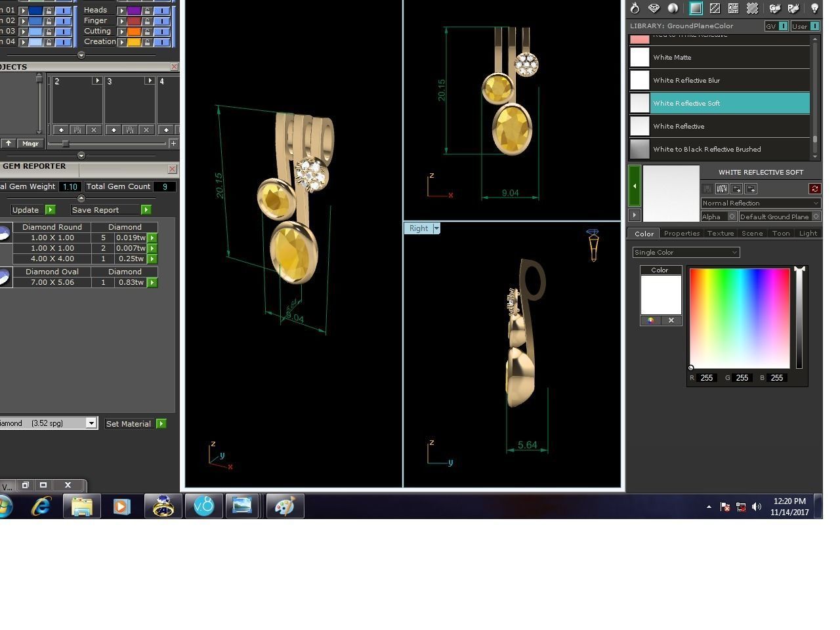Switch to the Light tab
The width and height of the screenshot is (840, 630).
(x=808, y=233)
